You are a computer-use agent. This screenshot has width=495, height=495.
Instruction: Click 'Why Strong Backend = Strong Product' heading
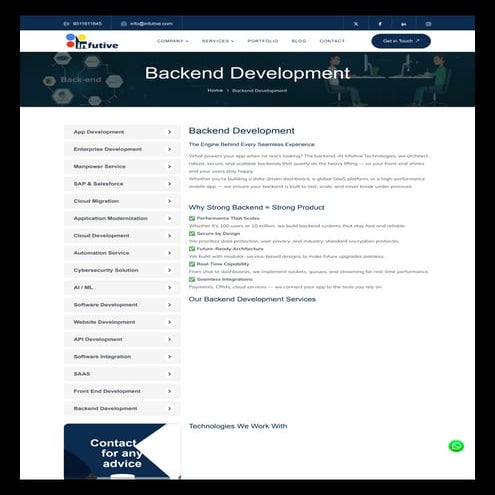coord(256,207)
